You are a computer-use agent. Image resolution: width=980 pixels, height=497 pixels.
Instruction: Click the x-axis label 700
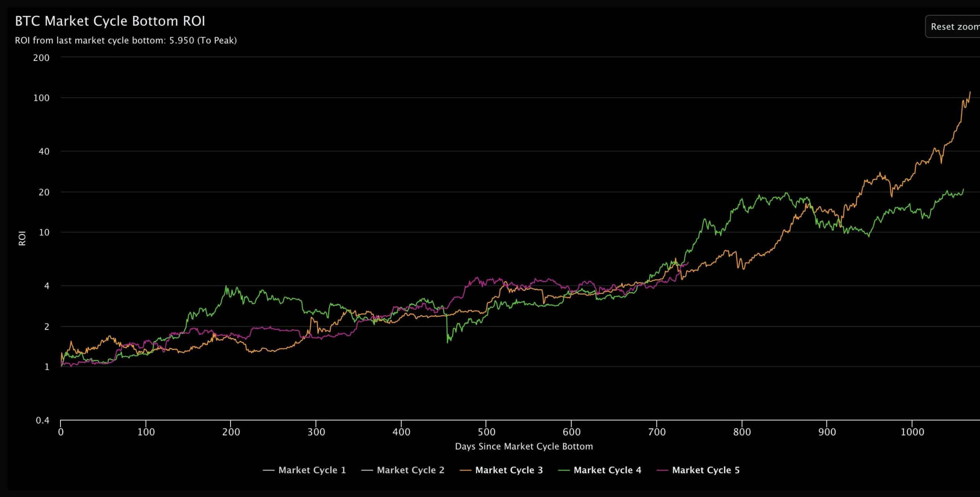[657, 432]
